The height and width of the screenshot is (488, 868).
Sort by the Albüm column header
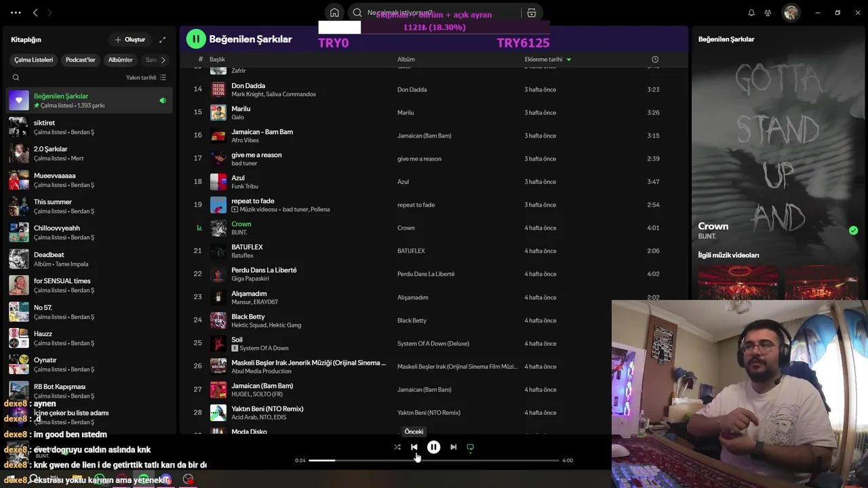point(406,59)
